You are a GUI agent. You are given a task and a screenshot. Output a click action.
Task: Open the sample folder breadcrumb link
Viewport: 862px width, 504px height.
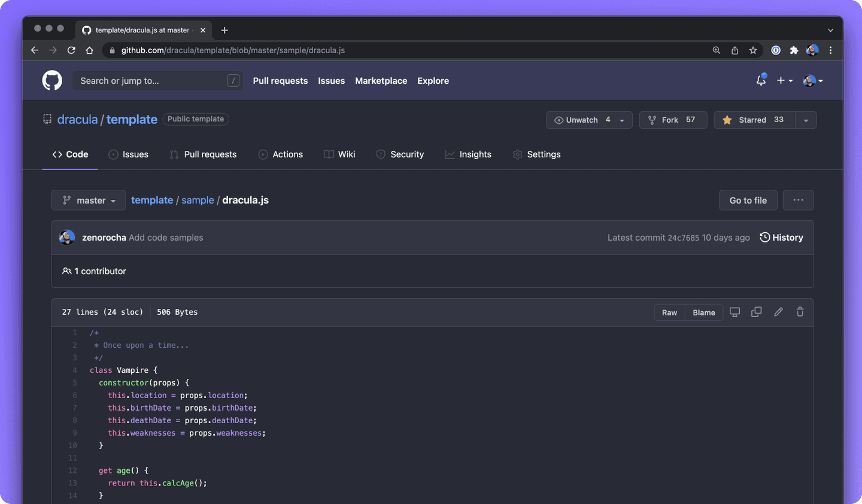(x=198, y=200)
